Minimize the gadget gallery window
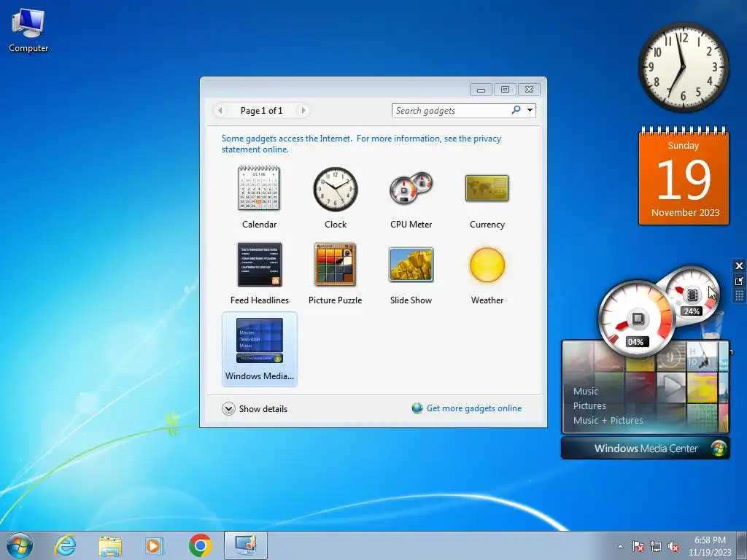747x560 pixels. (x=481, y=89)
